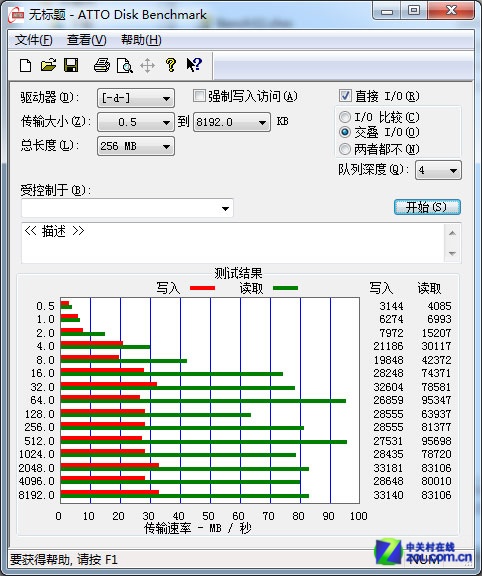Click the read value 95698
Image resolution: width=482 pixels, height=576 pixels.
click(436, 441)
